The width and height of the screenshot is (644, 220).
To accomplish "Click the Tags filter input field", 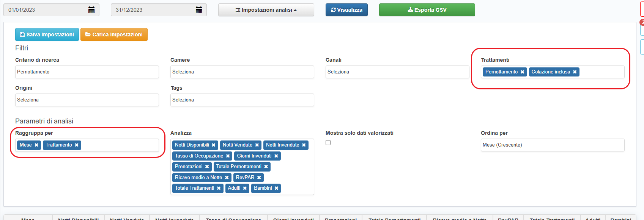I will tap(242, 100).
